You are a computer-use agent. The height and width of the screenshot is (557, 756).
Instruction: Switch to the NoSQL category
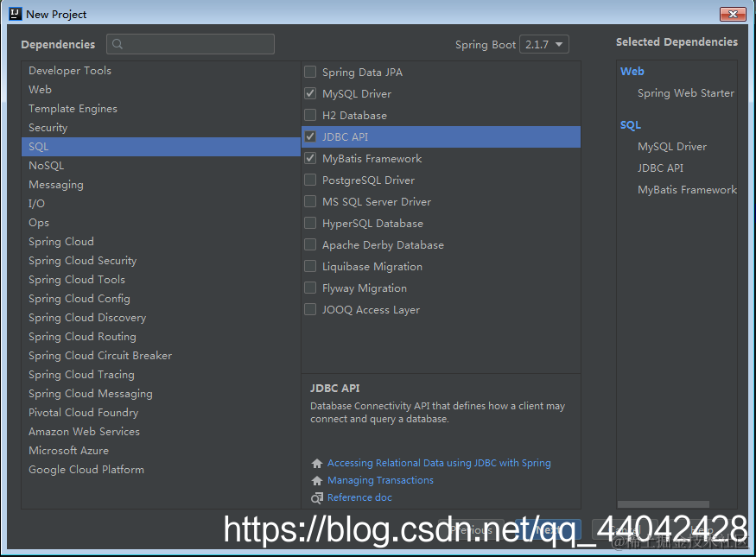(x=161, y=166)
